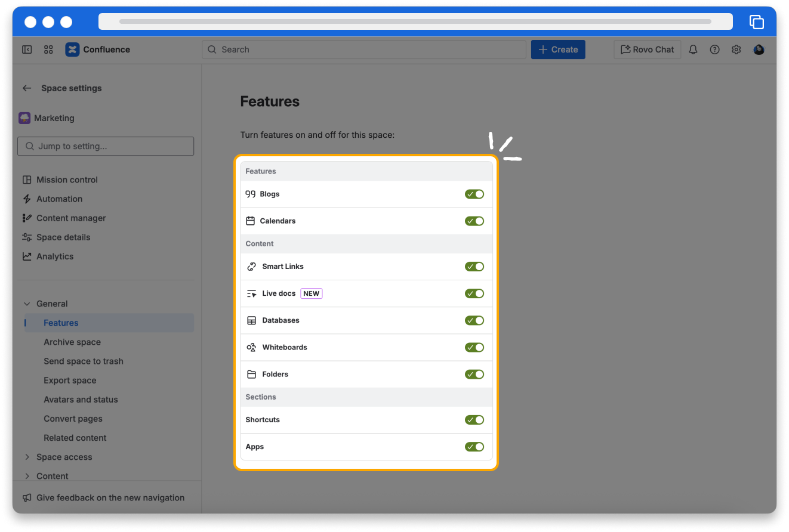The height and width of the screenshot is (532, 789).
Task: Turn off the Whiteboards toggle
Action: (474, 348)
